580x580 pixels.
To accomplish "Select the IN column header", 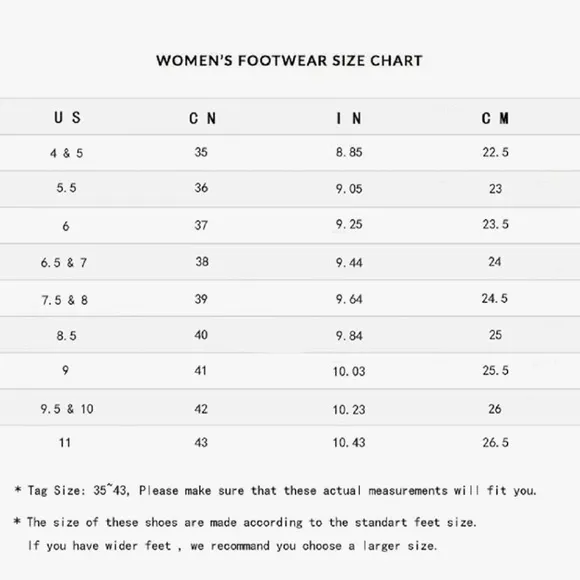I will point(349,118).
